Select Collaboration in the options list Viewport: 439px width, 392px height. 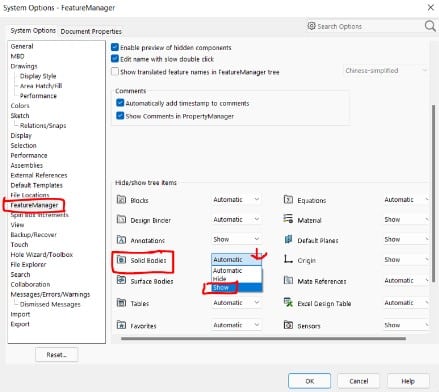coord(30,284)
